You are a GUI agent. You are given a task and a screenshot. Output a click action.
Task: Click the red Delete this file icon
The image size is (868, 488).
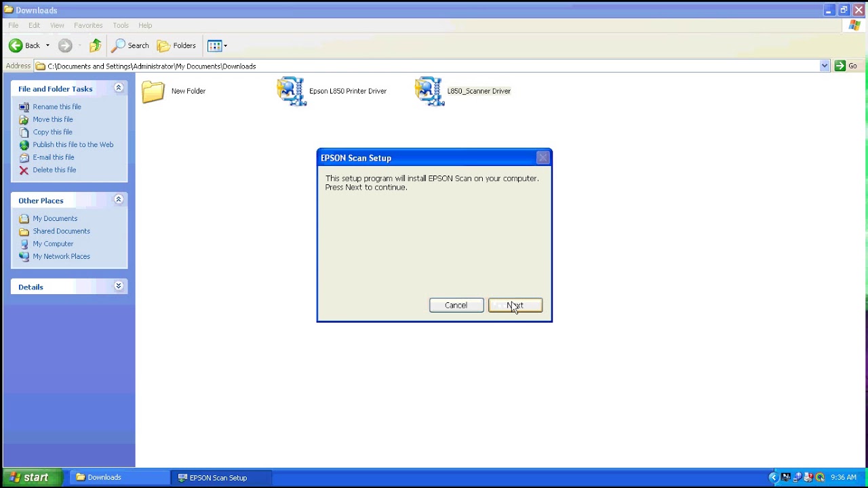pyautogui.click(x=24, y=170)
